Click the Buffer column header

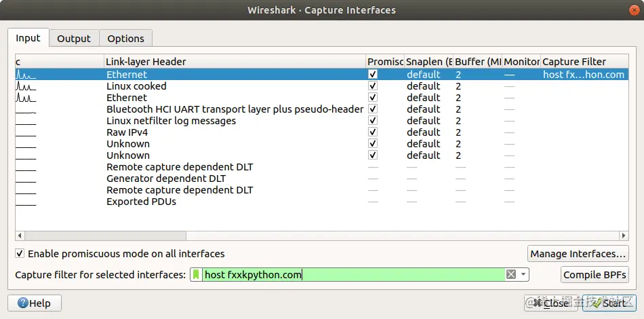coord(478,62)
